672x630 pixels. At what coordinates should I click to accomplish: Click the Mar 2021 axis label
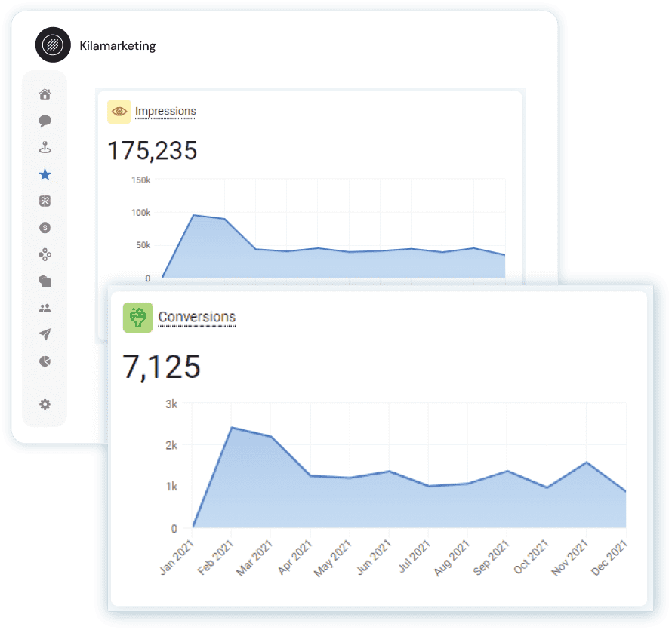point(255,558)
